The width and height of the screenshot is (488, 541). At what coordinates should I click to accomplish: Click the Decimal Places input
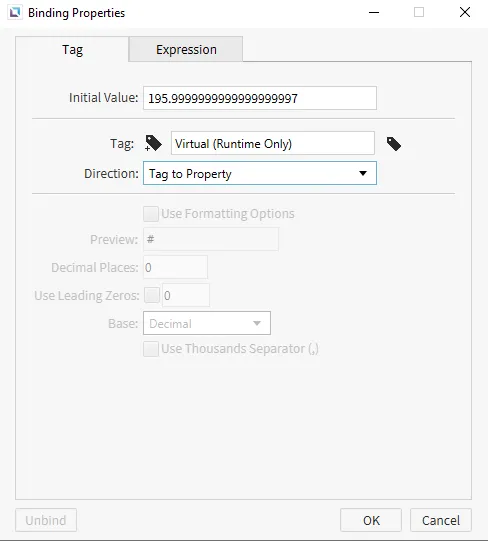coord(175,267)
